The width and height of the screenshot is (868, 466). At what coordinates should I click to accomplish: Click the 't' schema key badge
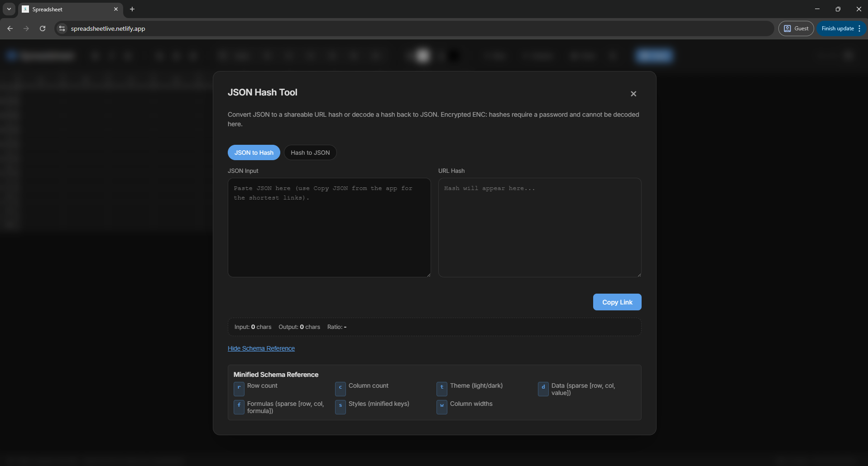[x=442, y=389]
